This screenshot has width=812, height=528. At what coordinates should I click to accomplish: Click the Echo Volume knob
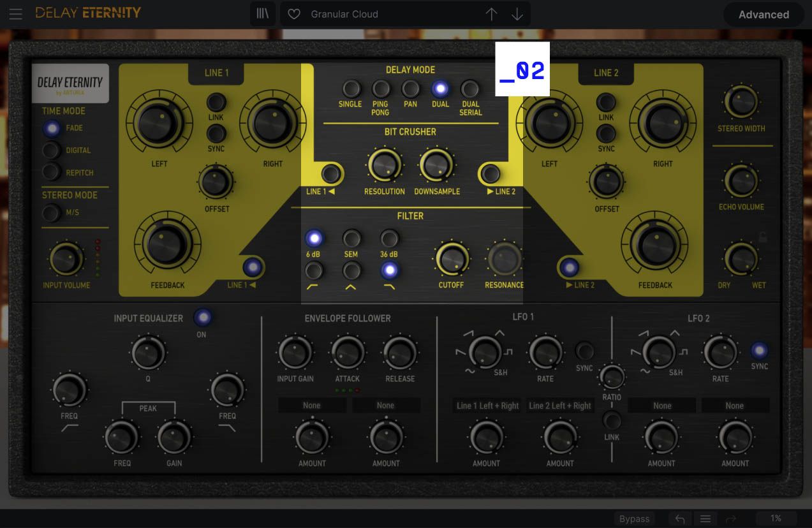click(x=741, y=181)
